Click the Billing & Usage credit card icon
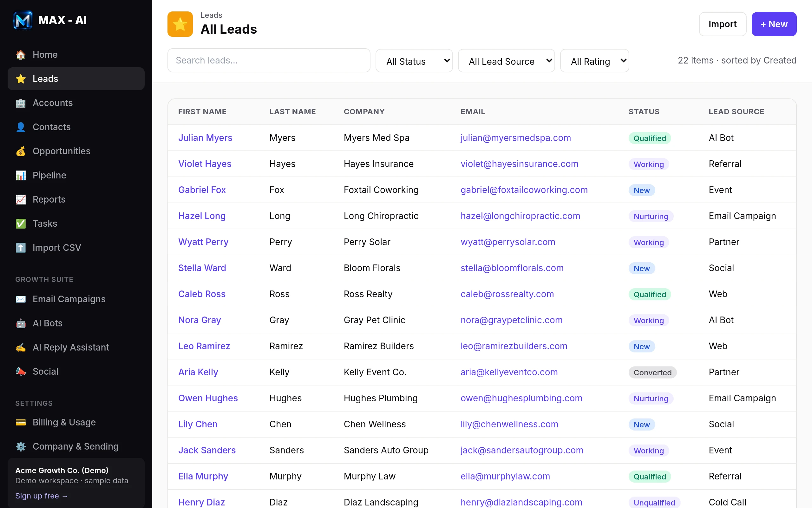 [x=21, y=422]
